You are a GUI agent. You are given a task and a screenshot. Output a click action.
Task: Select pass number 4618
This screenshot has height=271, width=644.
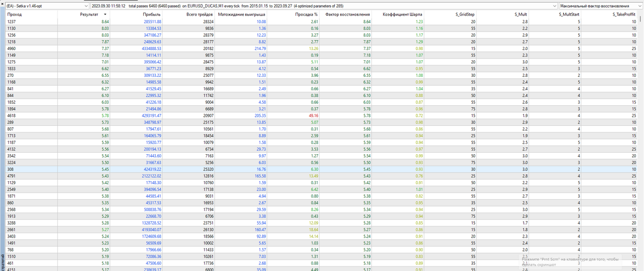coord(11,115)
